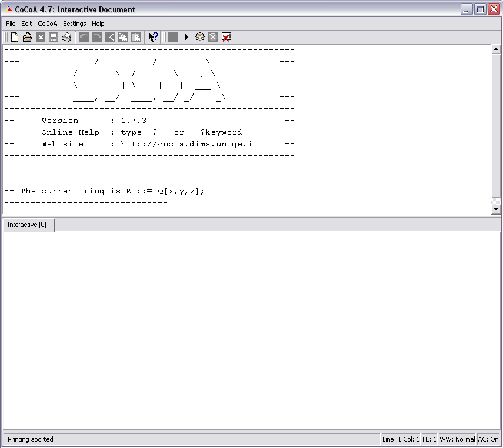Image resolution: width=503 pixels, height=448 pixels.
Task: Redo the action in toolbar
Action: click(96, 37)
